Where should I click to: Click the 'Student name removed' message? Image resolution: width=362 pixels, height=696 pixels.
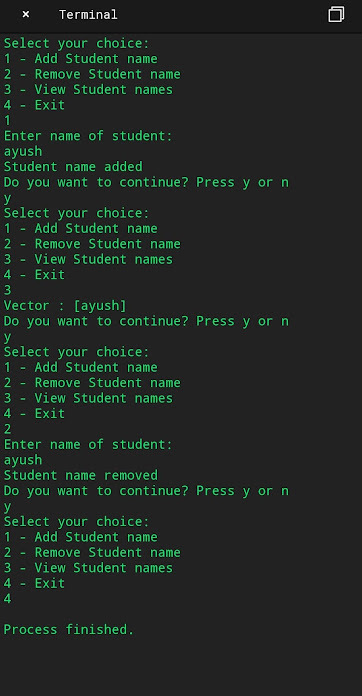coord(81,475)
